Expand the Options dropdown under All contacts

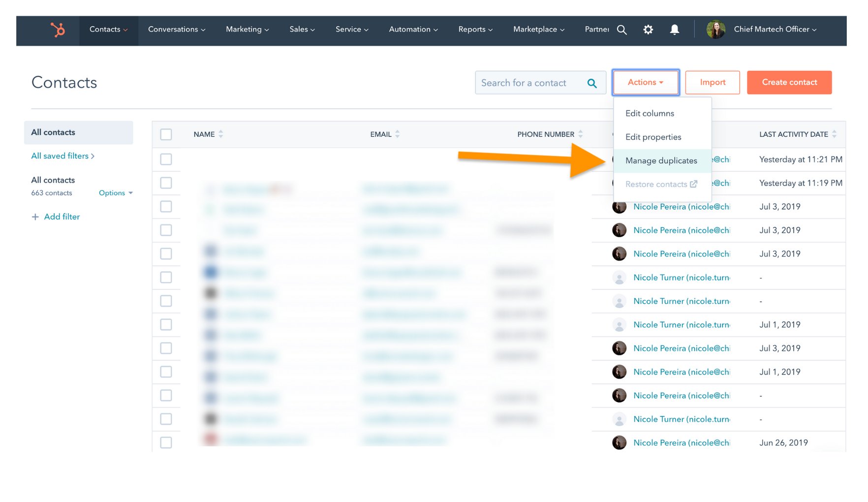[116, 193]
